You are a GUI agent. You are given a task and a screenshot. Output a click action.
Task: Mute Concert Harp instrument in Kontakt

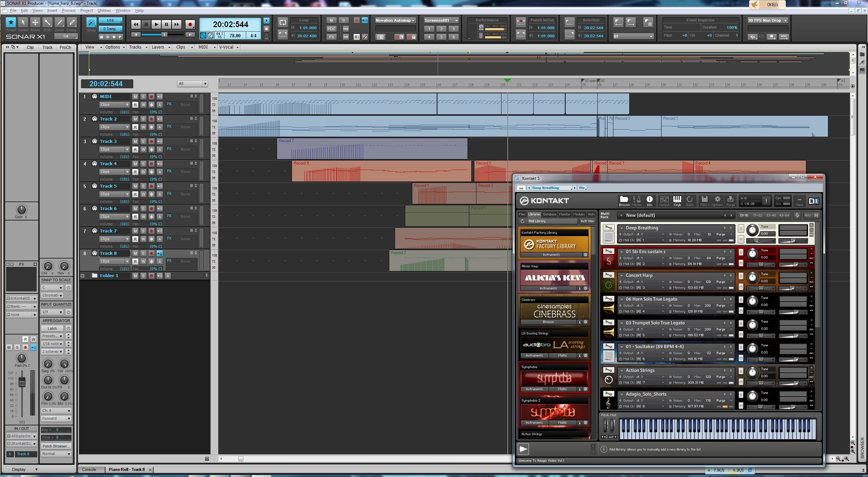click(x=741, y=287)
